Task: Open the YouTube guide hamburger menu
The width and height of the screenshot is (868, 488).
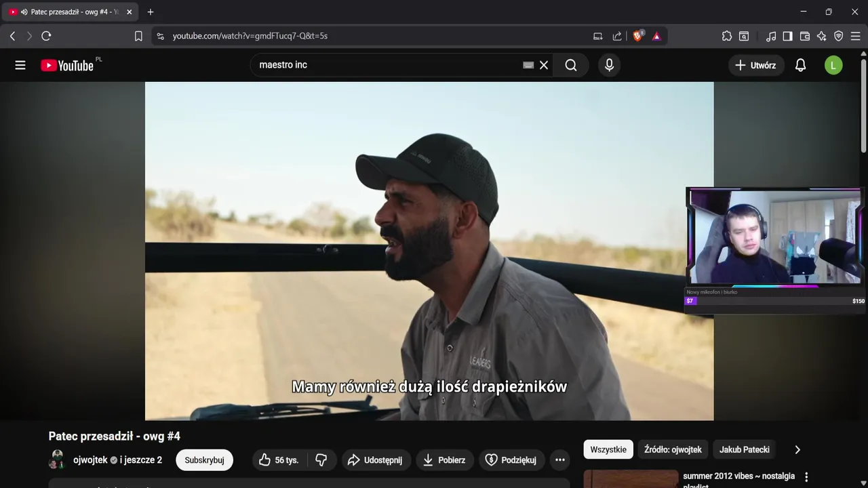Action: pyautogui.click(x=20, y=65)
